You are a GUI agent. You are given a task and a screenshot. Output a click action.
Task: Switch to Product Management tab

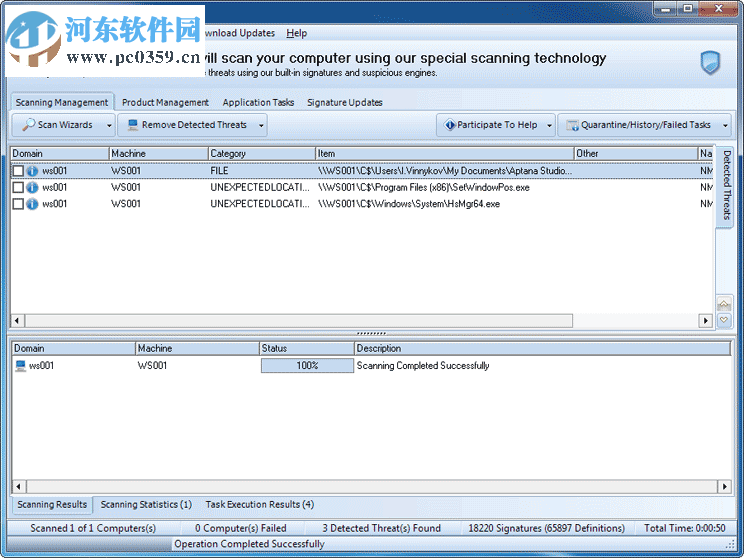(165, 102)
